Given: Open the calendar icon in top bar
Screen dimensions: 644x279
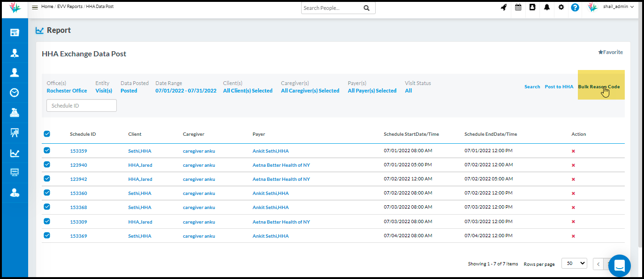Looking at the screenshot, I should click(x=518, y=8).
